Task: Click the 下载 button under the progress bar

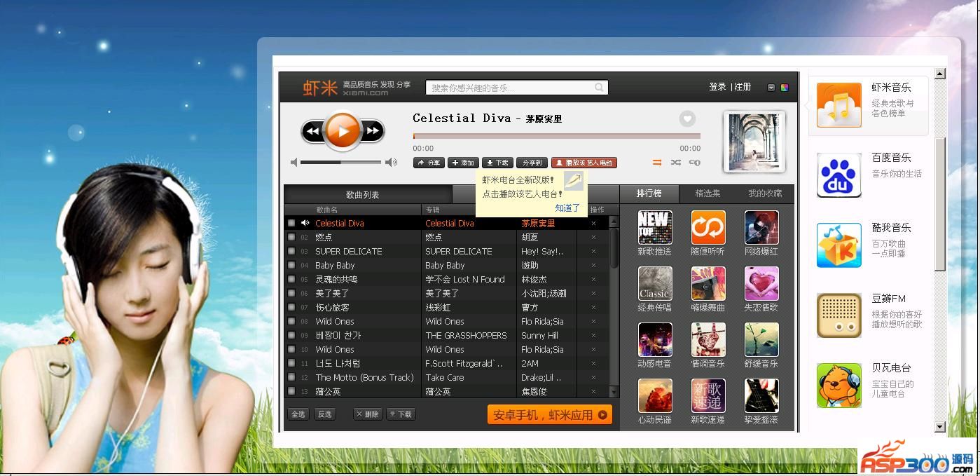Action: pos(497,163)
